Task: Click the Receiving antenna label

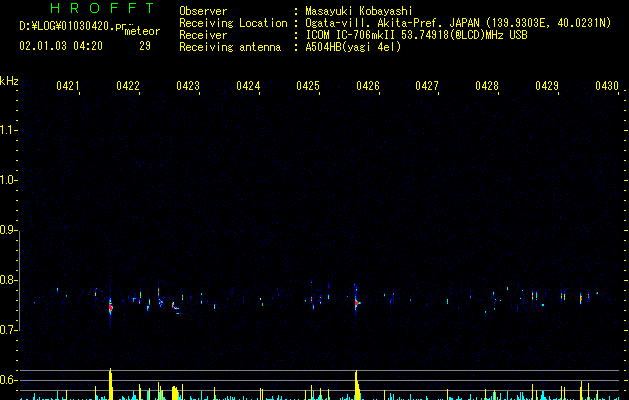Action: (230, 47)
